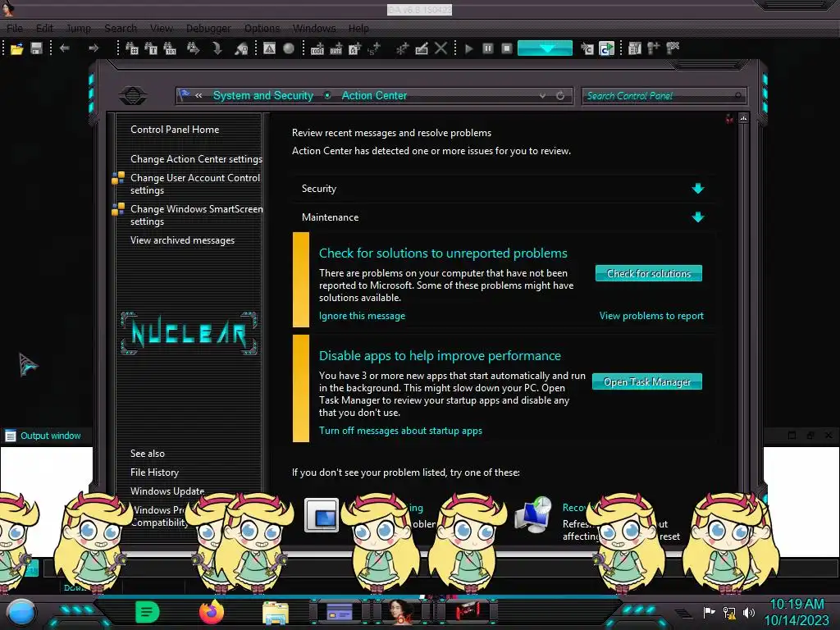Click the 'code' segment toolbar icon

tap(317, 48)
